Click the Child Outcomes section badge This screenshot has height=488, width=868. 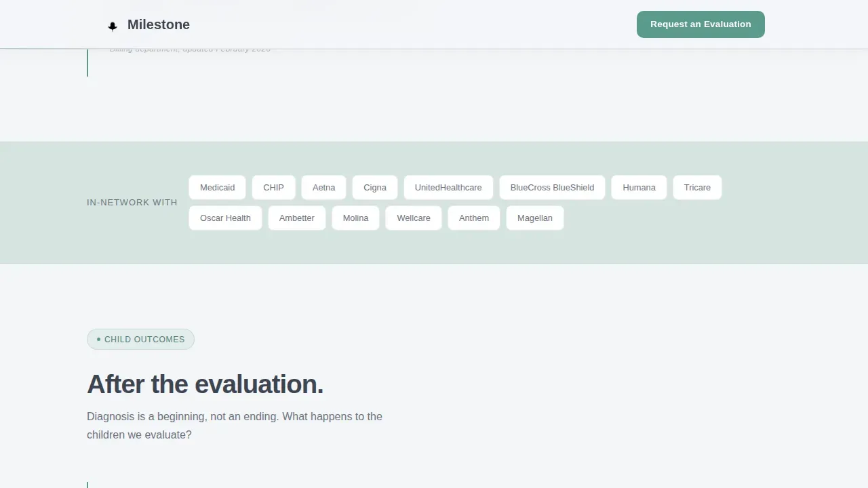[x=140, y=340]
